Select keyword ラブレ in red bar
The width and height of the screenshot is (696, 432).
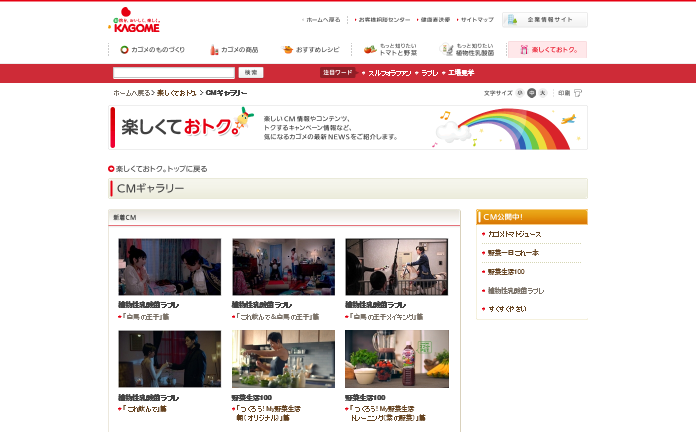pyautogui.click(x=430, y=73)
